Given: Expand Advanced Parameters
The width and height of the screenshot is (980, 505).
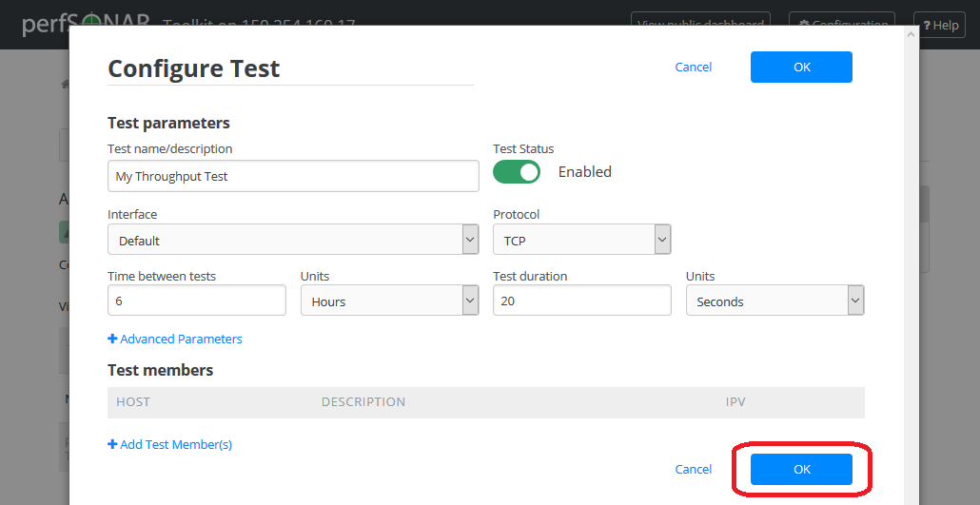Looking at the screenshot, I should point(175,339).
